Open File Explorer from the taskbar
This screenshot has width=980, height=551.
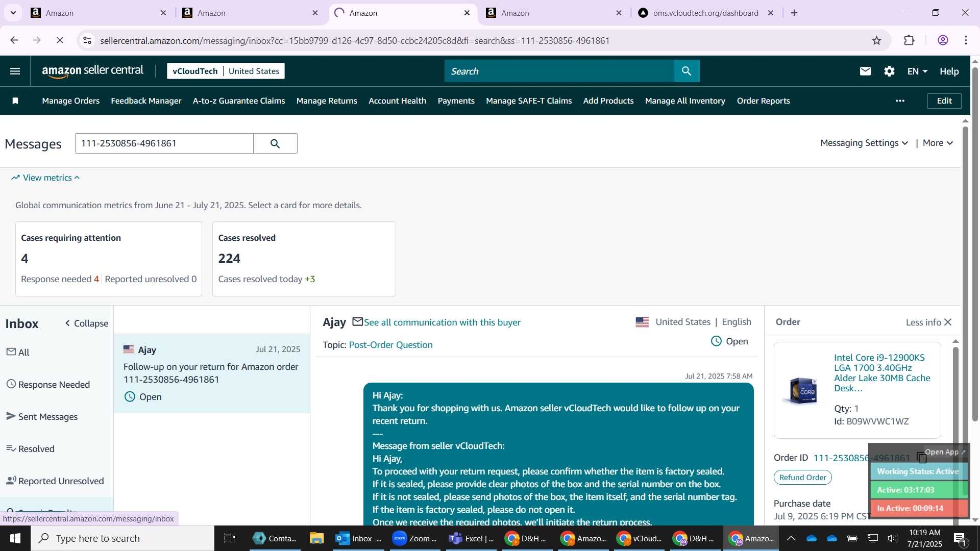click(x=316, y=538)
